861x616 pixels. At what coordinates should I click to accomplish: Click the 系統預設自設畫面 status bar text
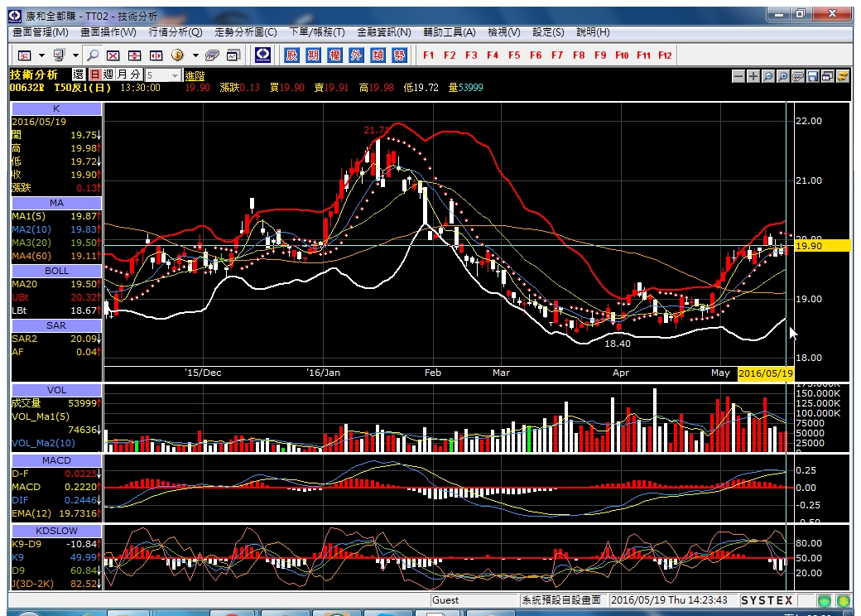pos(561,600)
